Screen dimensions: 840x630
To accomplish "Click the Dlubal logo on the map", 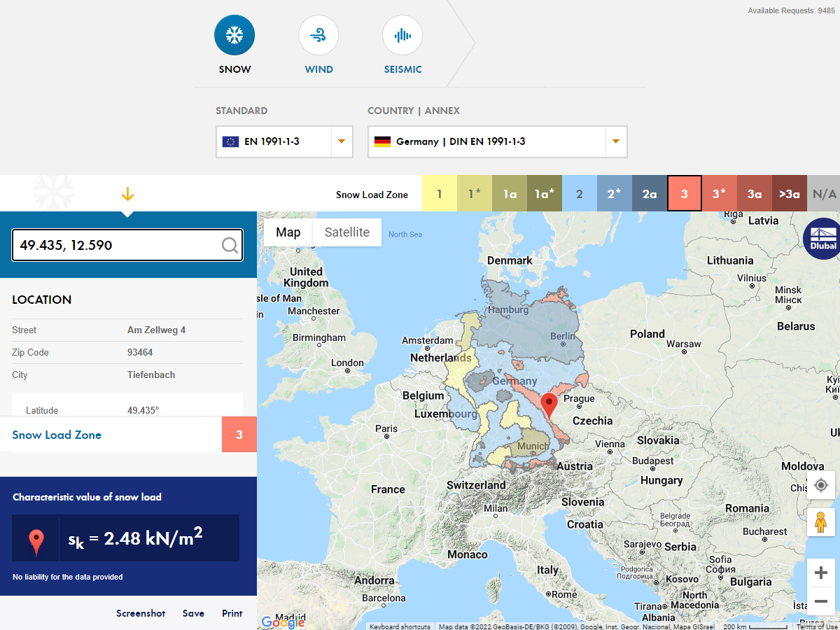I will click(x=822, y=239).
